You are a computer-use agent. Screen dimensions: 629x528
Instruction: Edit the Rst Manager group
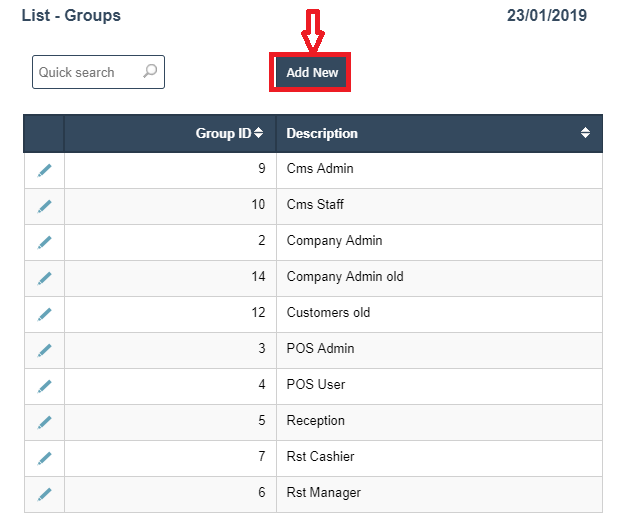(44, 494)
